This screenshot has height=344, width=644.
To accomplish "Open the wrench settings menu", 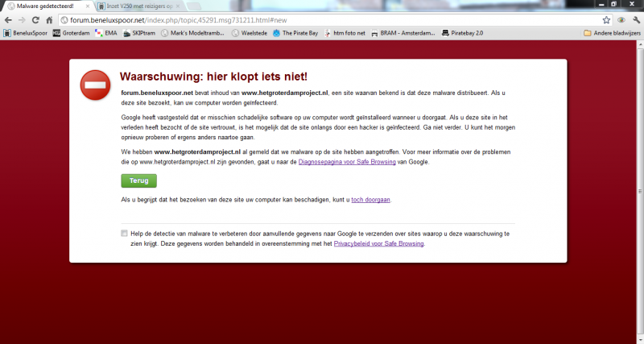I will [x=636, y=20].
